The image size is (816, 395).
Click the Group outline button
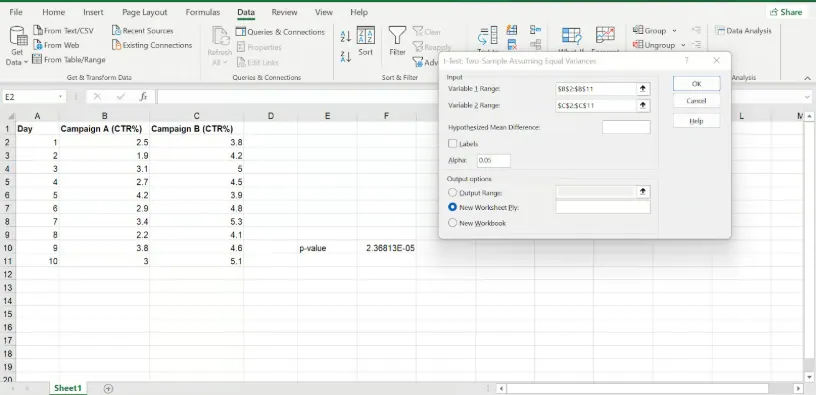click(x=649, y=31)
